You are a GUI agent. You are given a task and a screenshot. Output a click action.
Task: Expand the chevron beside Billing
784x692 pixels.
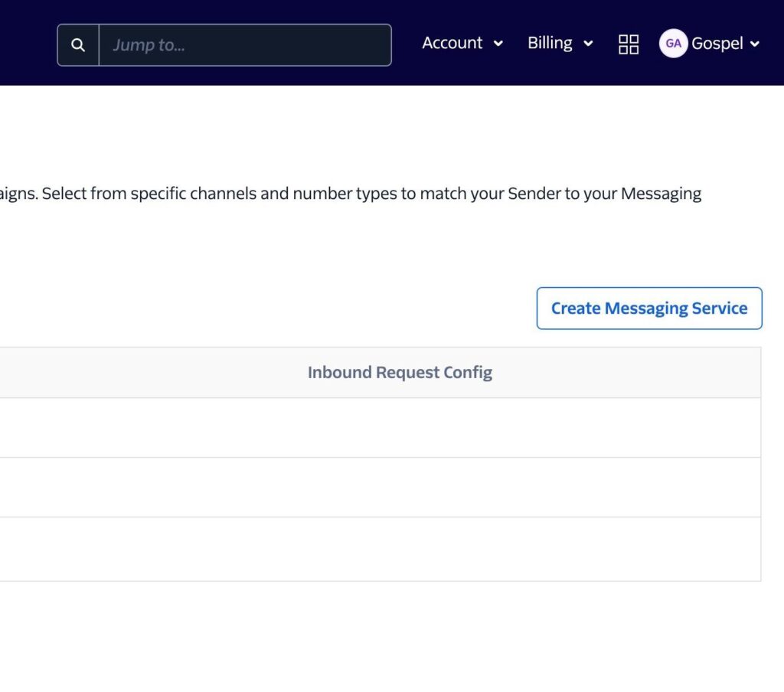pos(588,44)
